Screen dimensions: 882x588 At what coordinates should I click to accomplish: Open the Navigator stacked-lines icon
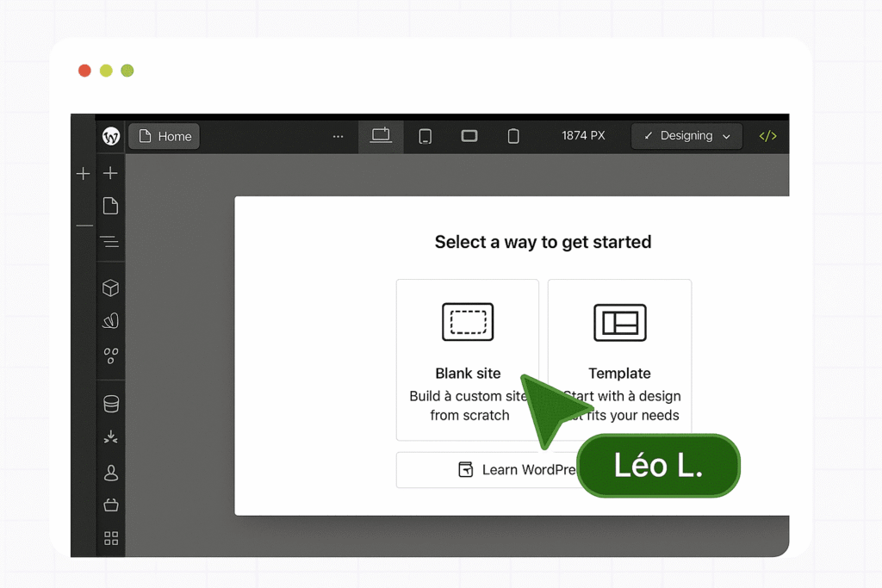click(x=110, y=242)
